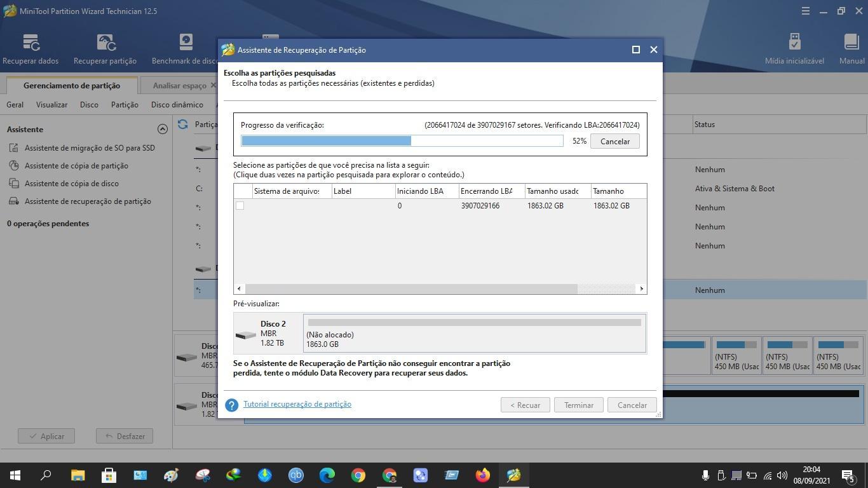Open the notification center icon
Viewport: 868px width, 488px height.
848,475
